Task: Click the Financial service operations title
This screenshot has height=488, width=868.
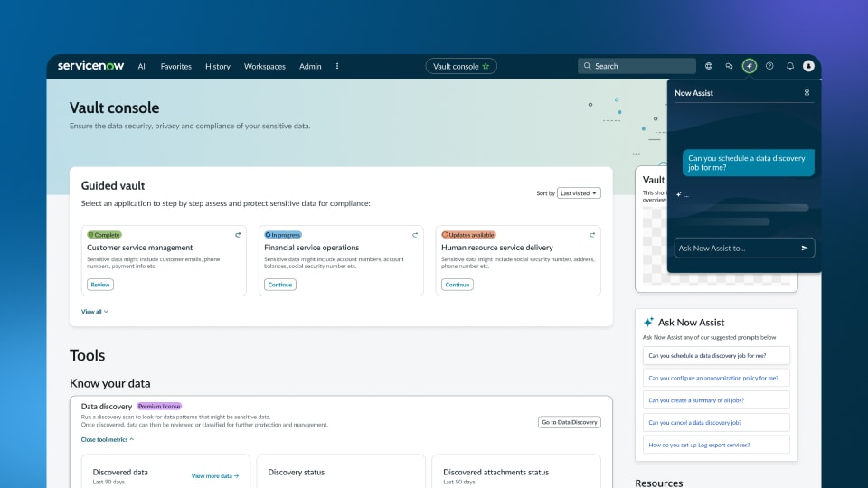Action: (x=311, y=248)
